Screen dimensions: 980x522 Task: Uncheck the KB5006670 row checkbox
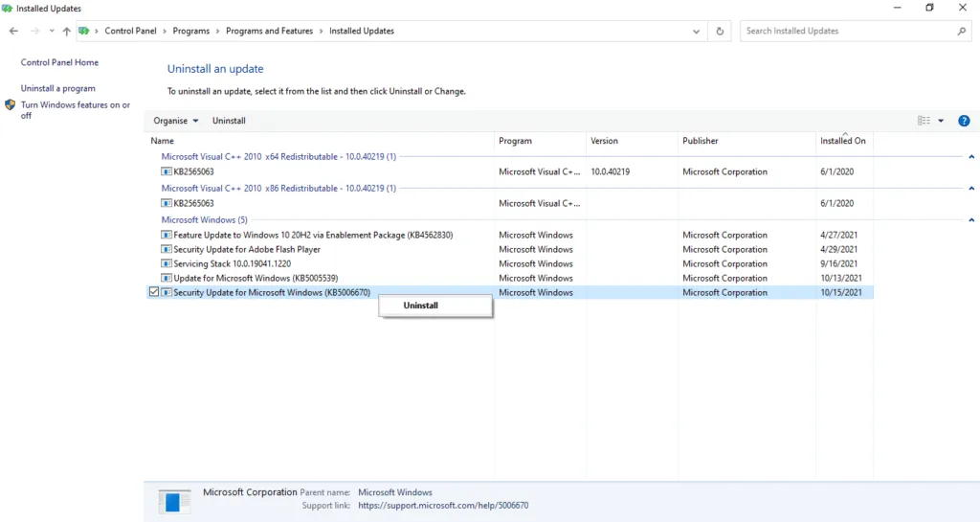click(154, 292)
